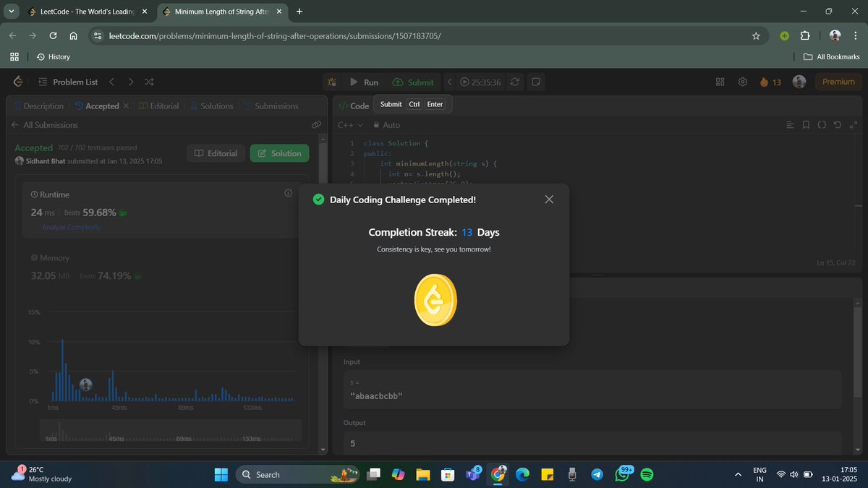
Task: Open WhatsApp from the taskbar
Action: click(x=623, y=474)
